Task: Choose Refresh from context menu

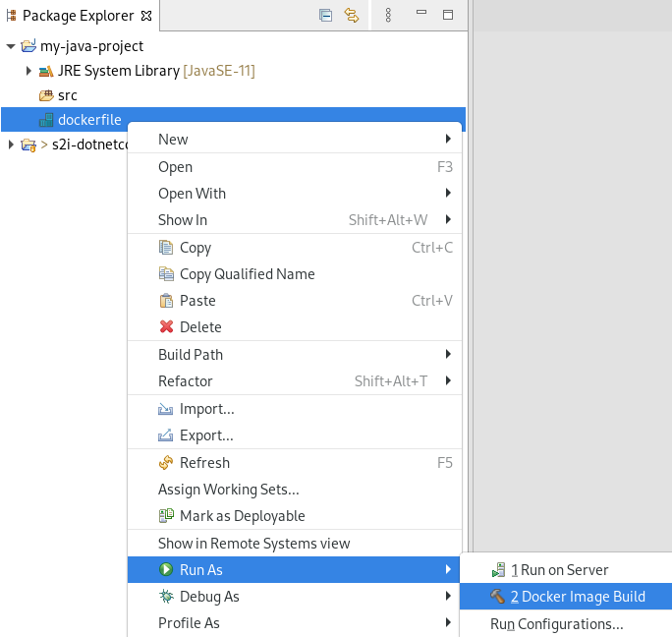Action: (x=204, y=463)
